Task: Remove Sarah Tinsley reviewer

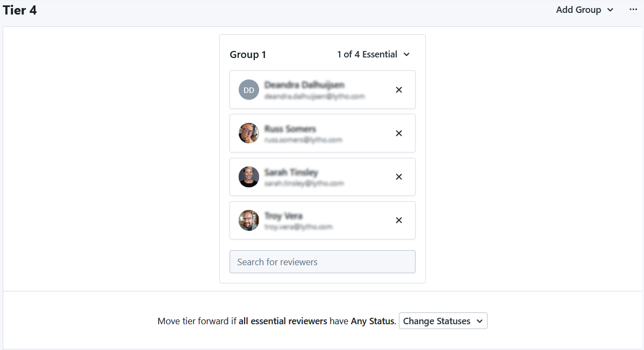Action: (x=399, y=177)
